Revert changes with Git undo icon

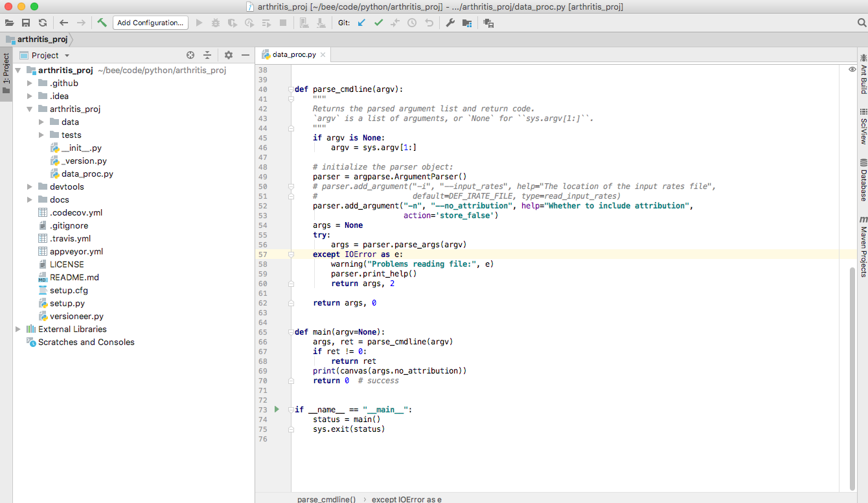pos(429,23)
